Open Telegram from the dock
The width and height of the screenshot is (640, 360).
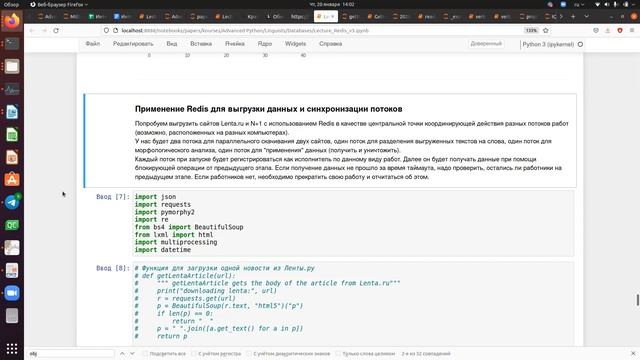pyautogui.click(x=12, y=202)
